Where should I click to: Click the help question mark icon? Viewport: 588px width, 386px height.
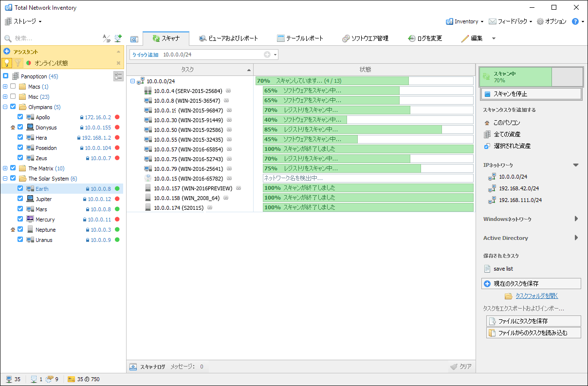click(575, 21)
